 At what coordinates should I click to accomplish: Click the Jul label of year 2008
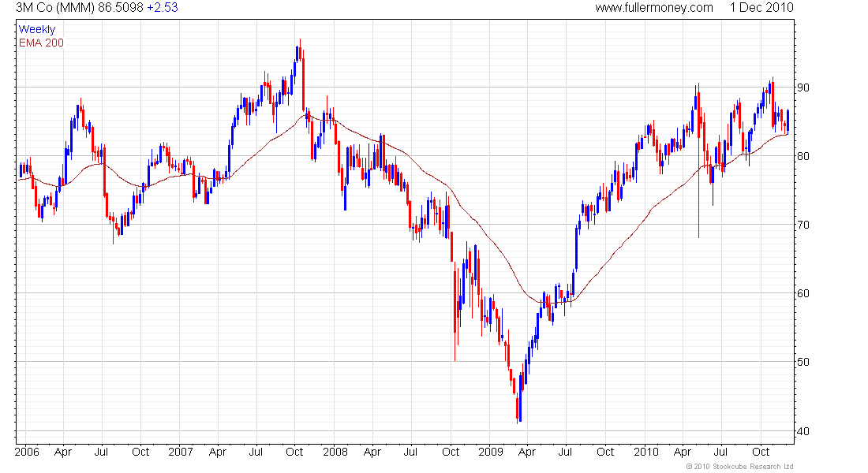point(410,452)
